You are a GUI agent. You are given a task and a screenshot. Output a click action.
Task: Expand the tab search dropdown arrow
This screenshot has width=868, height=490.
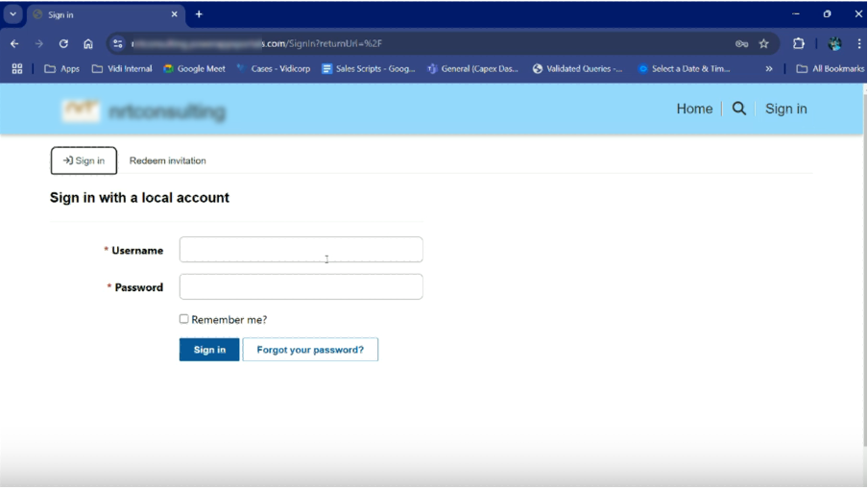tap(13, 14)
